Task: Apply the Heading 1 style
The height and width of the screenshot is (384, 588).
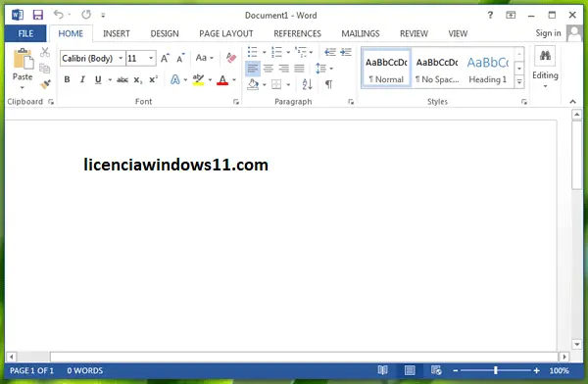Action: 487,69
